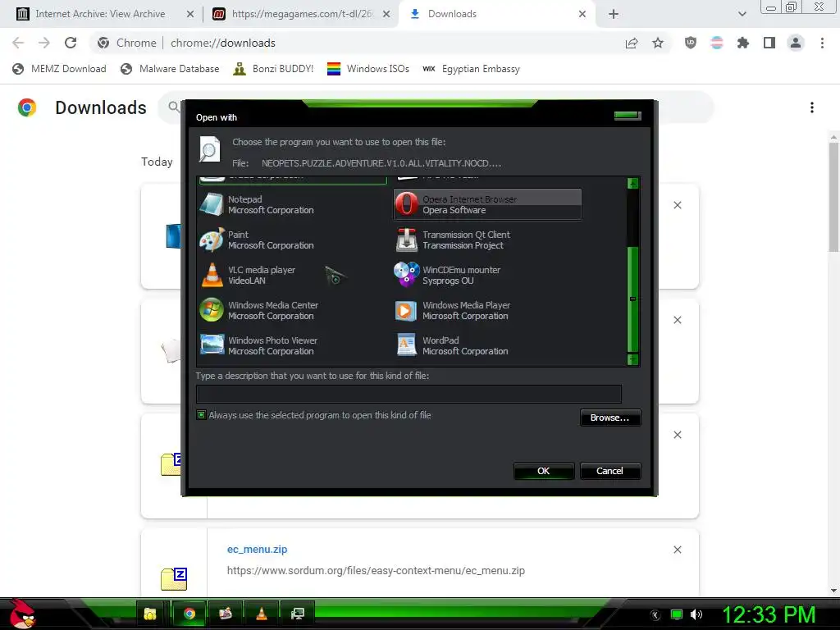Click the program list scroll-up arrow
840x630 pixels.
(632, 183)
